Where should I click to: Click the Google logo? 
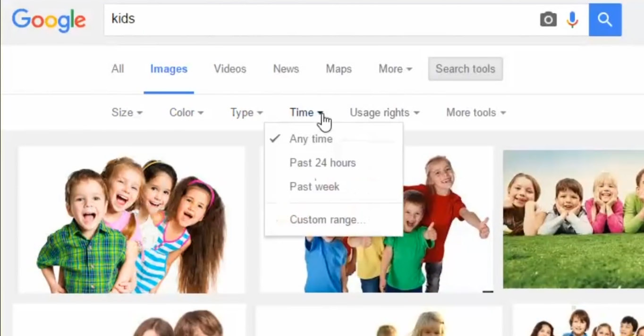click(x=49, y=20)
